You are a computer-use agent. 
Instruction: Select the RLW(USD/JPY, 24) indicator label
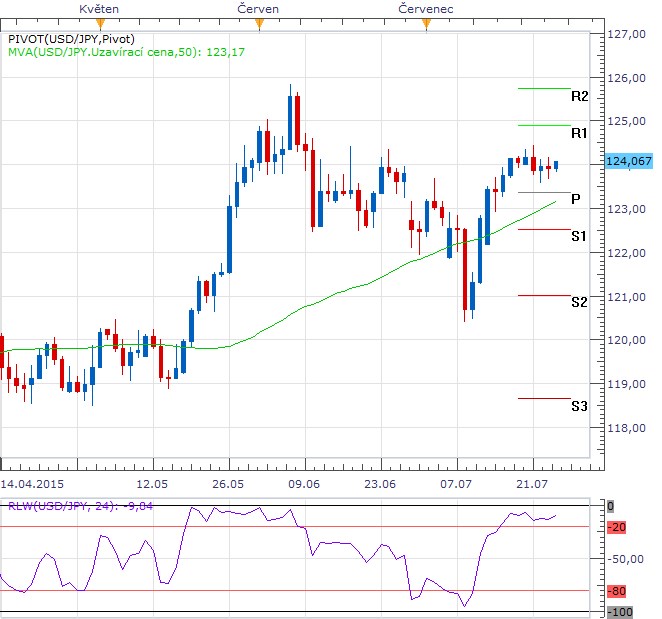(80, 506)
